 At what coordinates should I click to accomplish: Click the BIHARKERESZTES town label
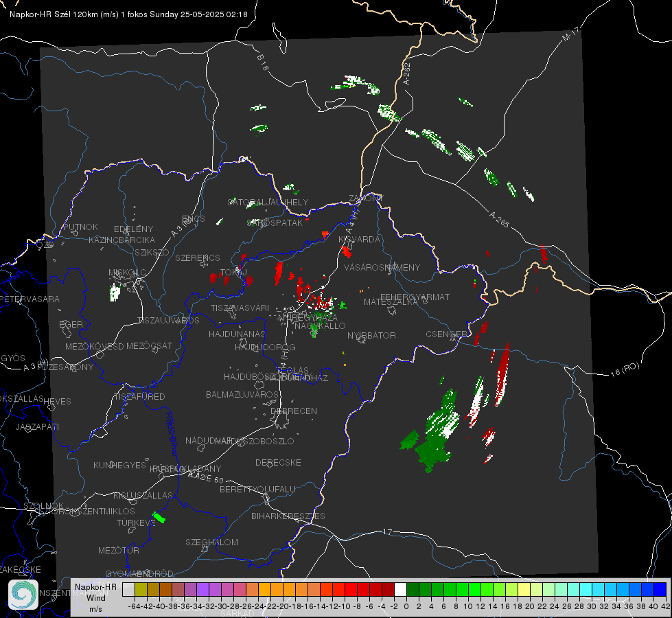click(288, 516)
